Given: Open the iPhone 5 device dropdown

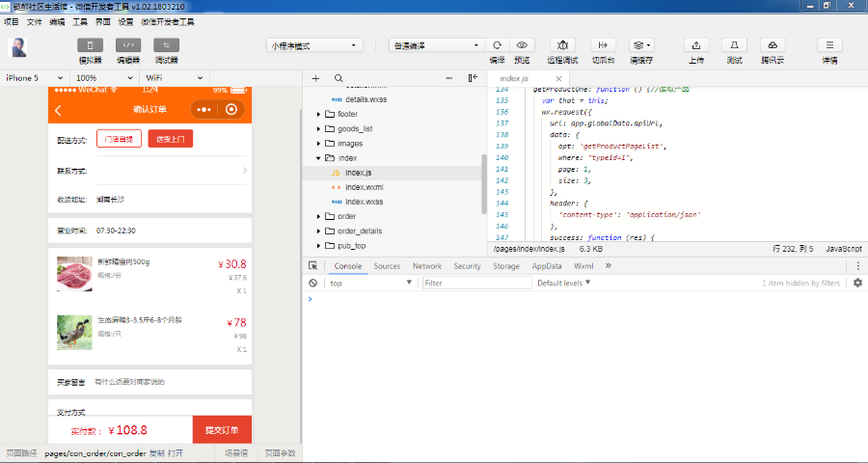Looking at the screenshot, I should tap(36, 77).
